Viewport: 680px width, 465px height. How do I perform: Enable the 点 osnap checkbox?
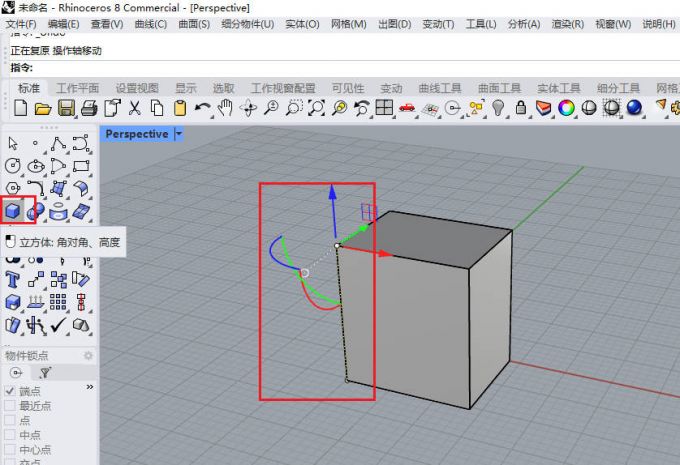10,420
